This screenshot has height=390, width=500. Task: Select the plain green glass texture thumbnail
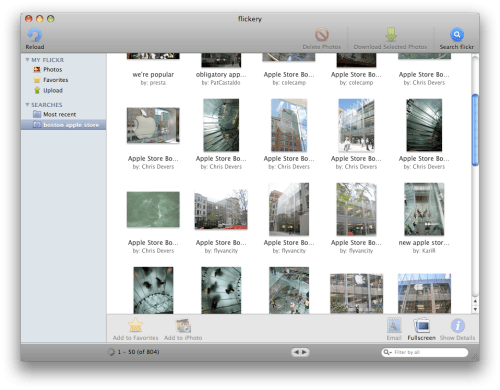click(x=153, y=209)
